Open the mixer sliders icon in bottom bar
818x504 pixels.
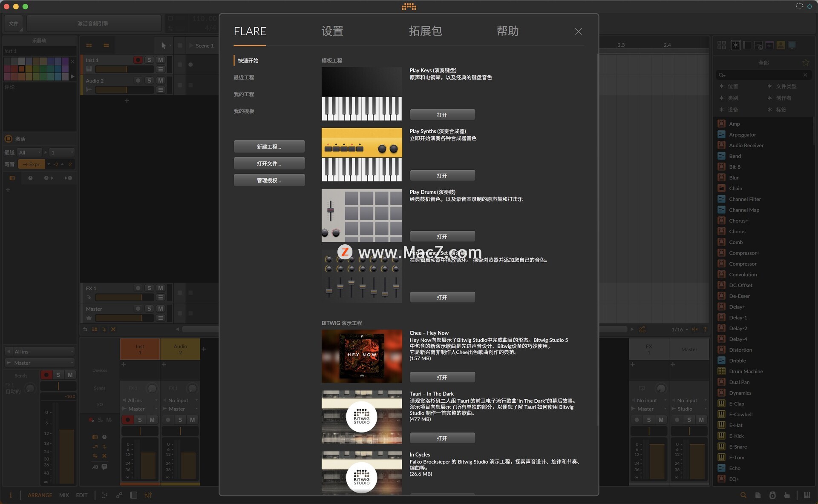(x=148, y=495)
